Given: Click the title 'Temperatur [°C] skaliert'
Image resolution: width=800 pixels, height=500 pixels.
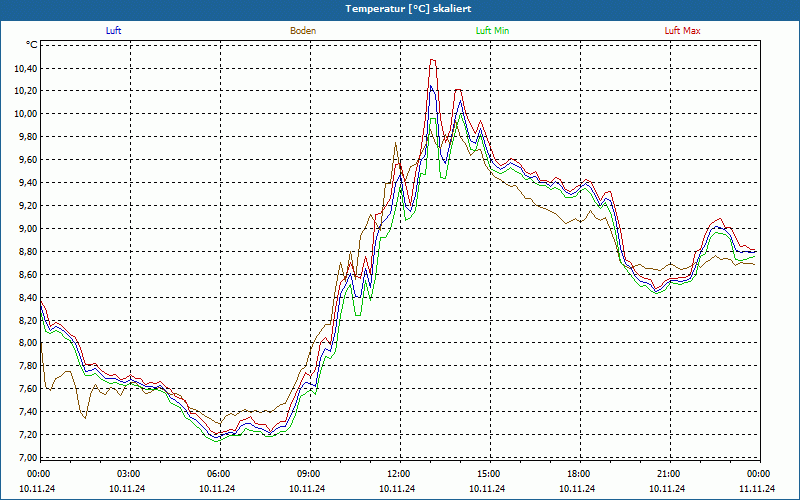Looking at the screenshot, I should click(x=408, y=9).
